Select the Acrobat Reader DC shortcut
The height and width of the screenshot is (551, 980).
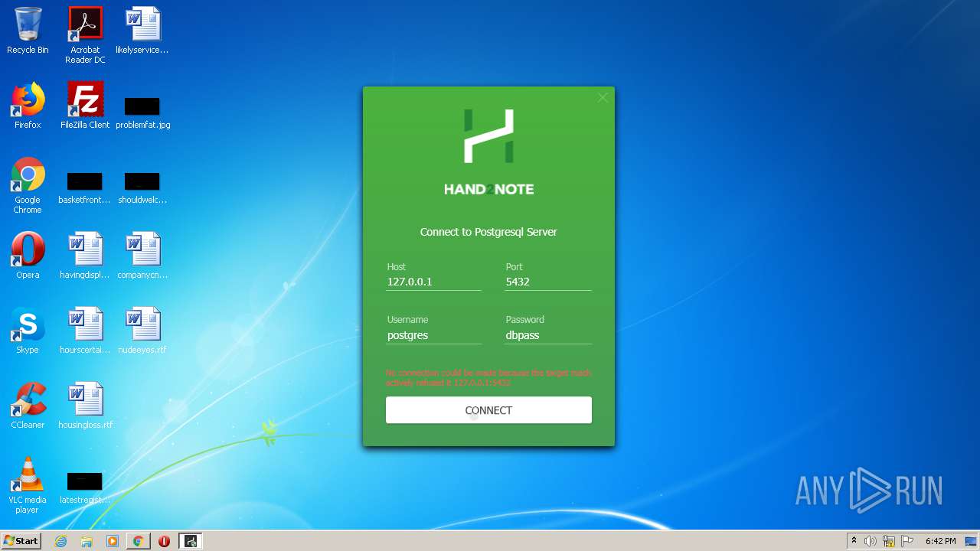tap(85, 35)
